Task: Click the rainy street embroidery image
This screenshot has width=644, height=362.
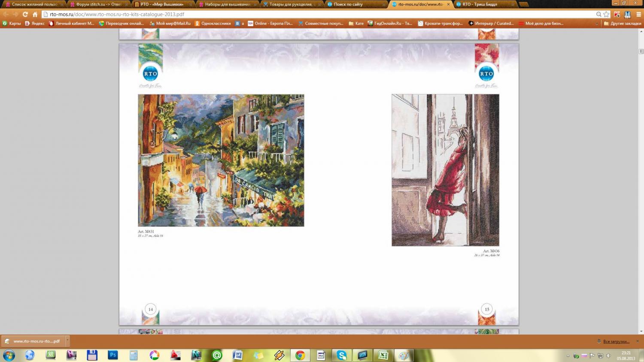Action: tap(221, 160)
